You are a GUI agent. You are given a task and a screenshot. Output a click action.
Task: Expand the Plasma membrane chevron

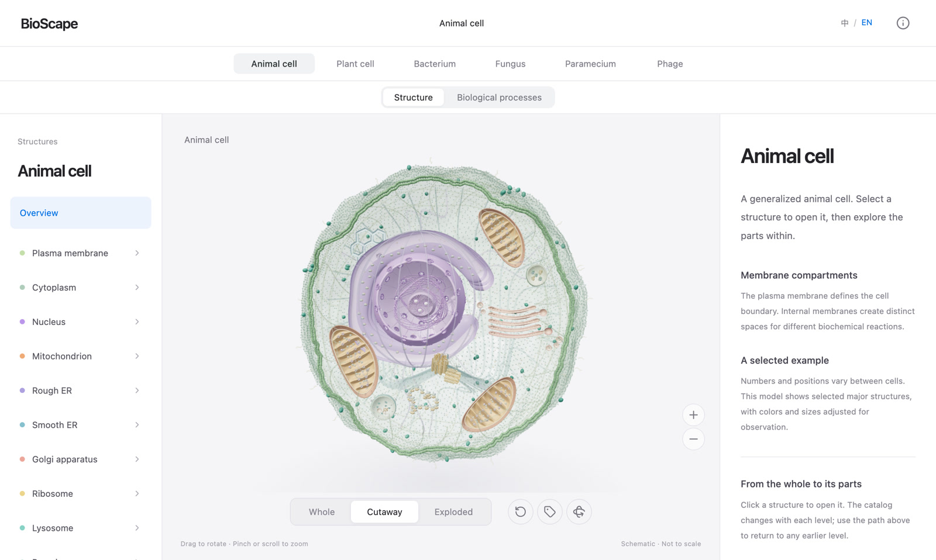[x=137, y=253]
